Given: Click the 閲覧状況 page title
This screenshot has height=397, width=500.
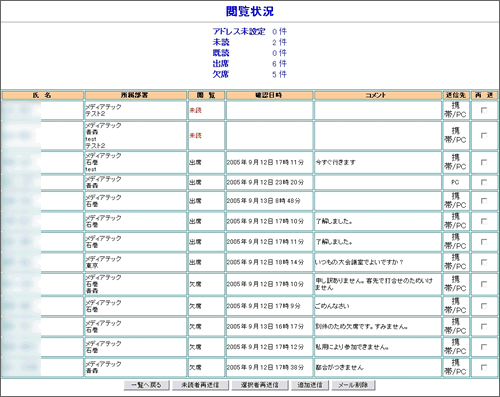Looking at the screenshot, I should 250,11.
